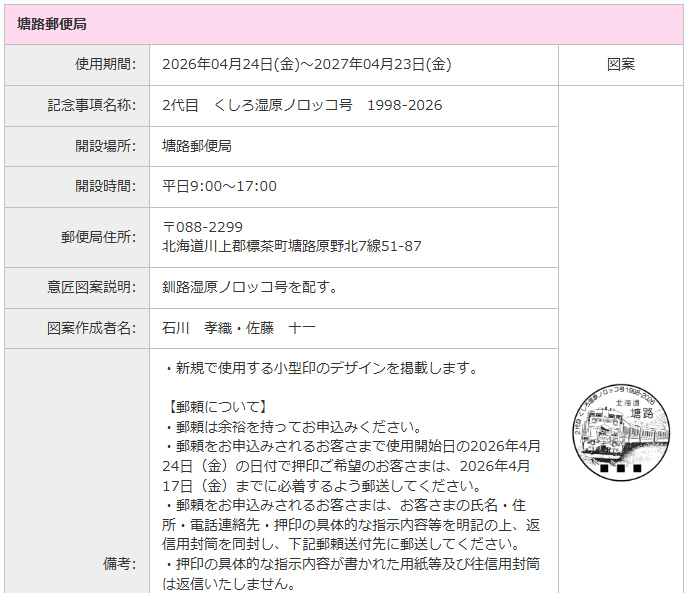Click the address 北海道川上郡標茶町塘路原野北7線51-87
This screenshot has width=690, height=593.
pyautogui.click(x=292, y=246)
